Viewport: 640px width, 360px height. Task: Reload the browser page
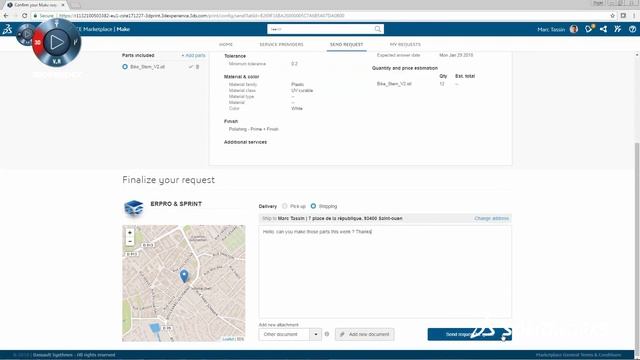click(x=24, y=16)
